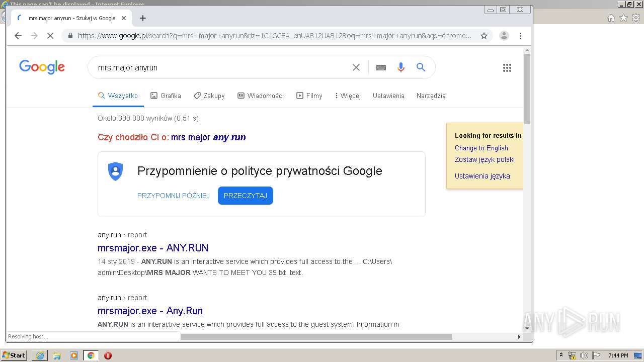Choose Zostaw język polski

pos(485,159)
